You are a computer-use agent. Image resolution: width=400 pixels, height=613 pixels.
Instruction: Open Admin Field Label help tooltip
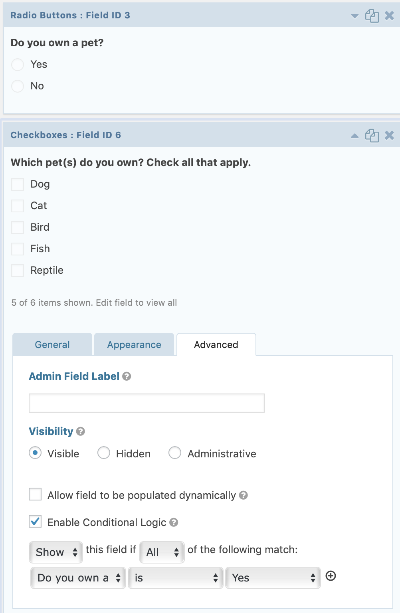[127, 376]
